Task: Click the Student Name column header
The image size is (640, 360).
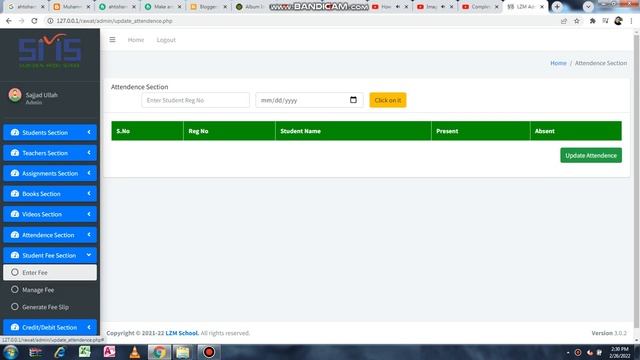Action: (x=353, y=131)
